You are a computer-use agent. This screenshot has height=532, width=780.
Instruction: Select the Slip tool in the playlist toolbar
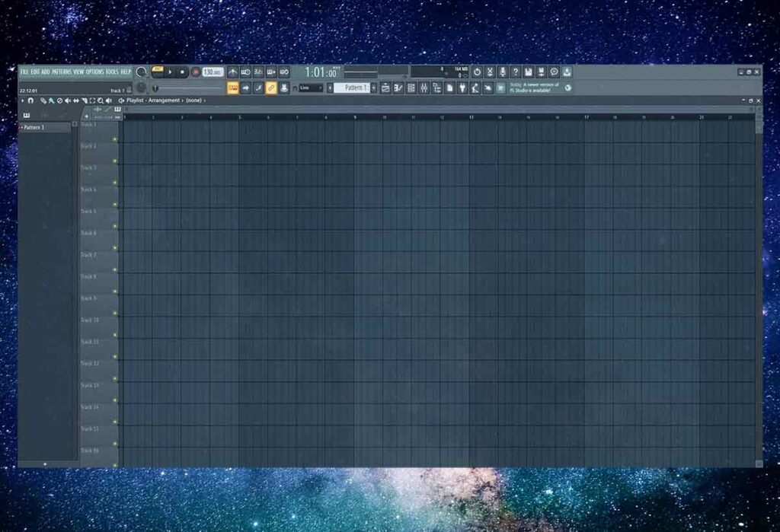tap(76, 100)
